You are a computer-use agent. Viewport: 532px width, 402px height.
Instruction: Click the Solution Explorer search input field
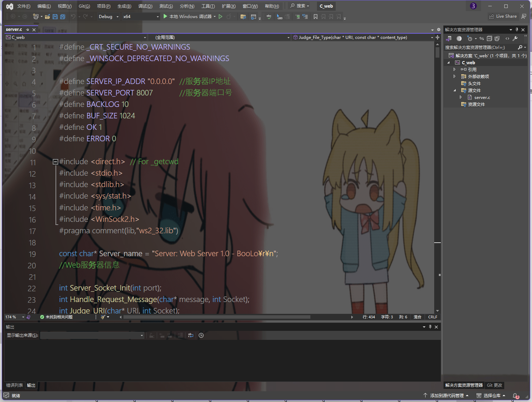[x=480, y=47]
